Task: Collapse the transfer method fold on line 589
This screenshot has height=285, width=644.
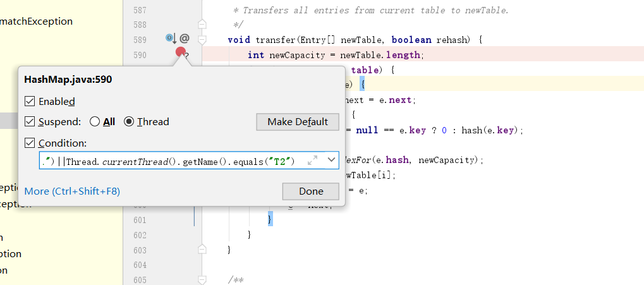Action: [x=202, y=39]
